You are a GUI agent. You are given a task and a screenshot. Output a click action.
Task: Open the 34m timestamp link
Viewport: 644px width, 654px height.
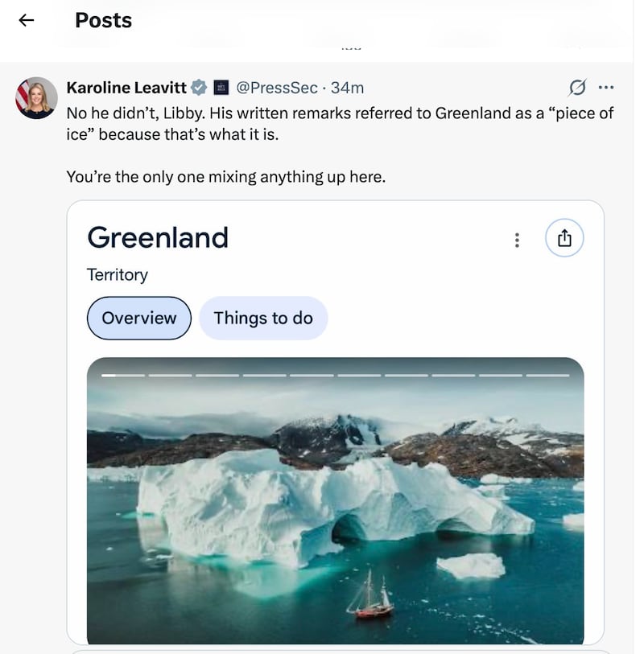pyautogui.click(x=348, y=88)
